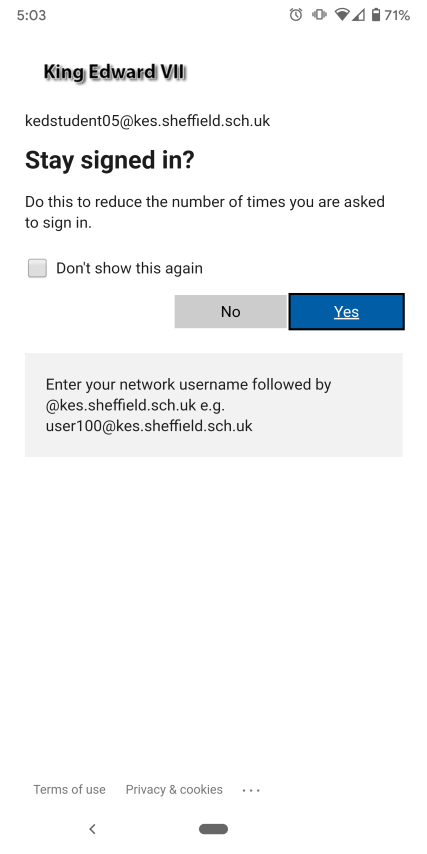Open the Terms of use link
The image size is (427, 854).
(69, 789)
